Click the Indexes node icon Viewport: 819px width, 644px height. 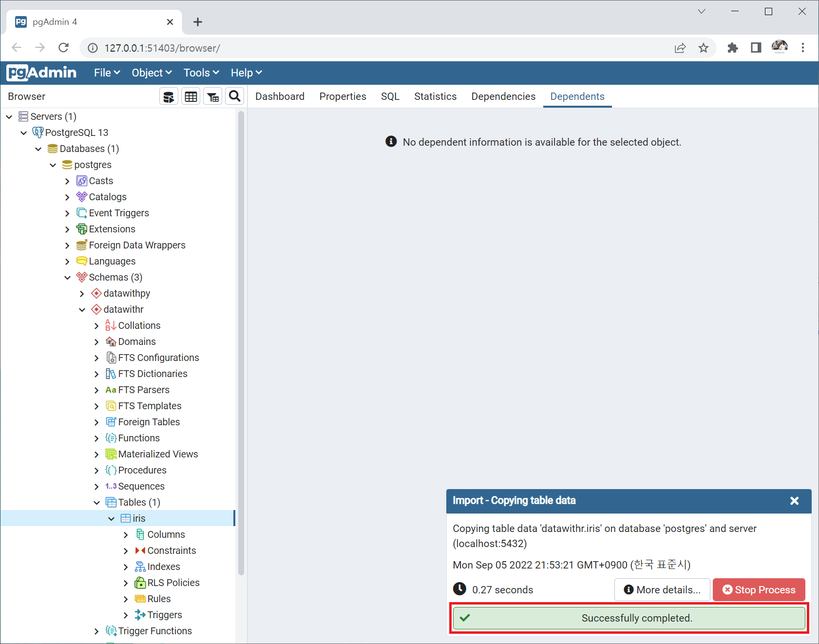tap(140, 567)
